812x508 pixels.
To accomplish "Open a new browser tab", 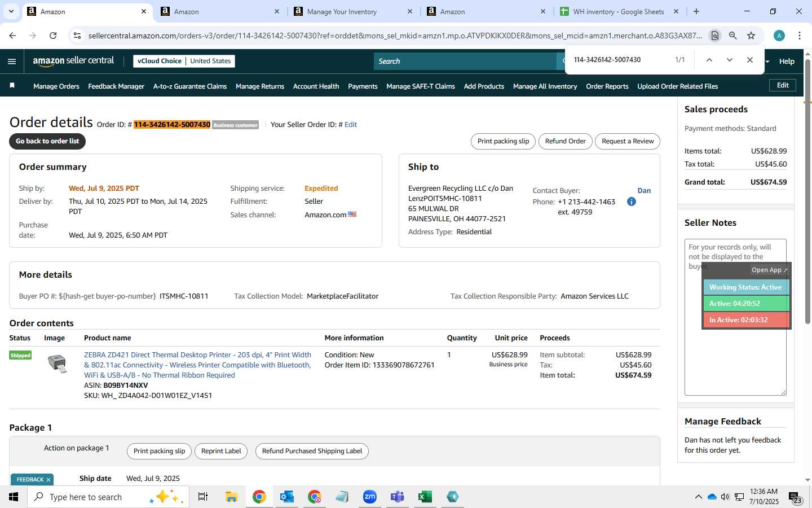I will coord(696,11).
